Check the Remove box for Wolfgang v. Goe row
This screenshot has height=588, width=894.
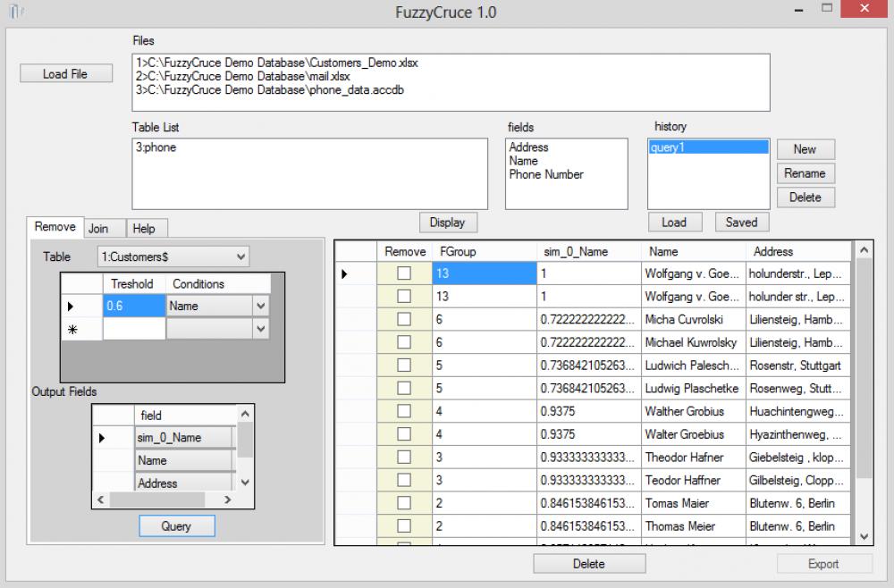coord(404,273)
